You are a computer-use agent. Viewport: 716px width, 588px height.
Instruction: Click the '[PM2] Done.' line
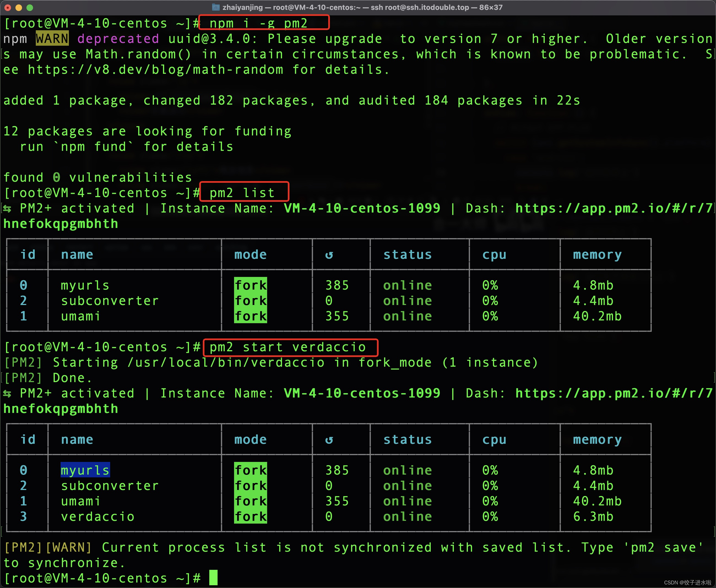pyautogui.click(x=48, y=378)
